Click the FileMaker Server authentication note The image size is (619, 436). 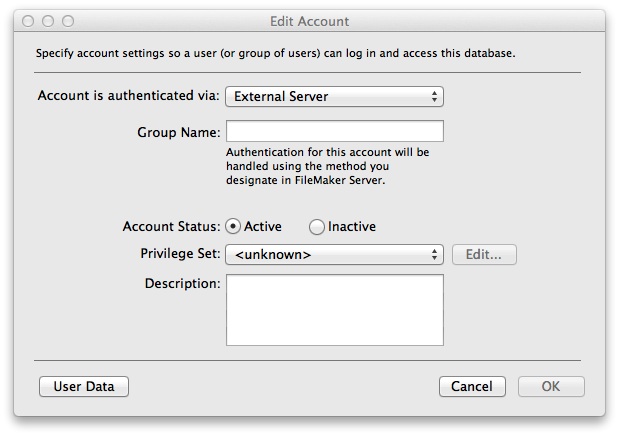tap(327, 167)
